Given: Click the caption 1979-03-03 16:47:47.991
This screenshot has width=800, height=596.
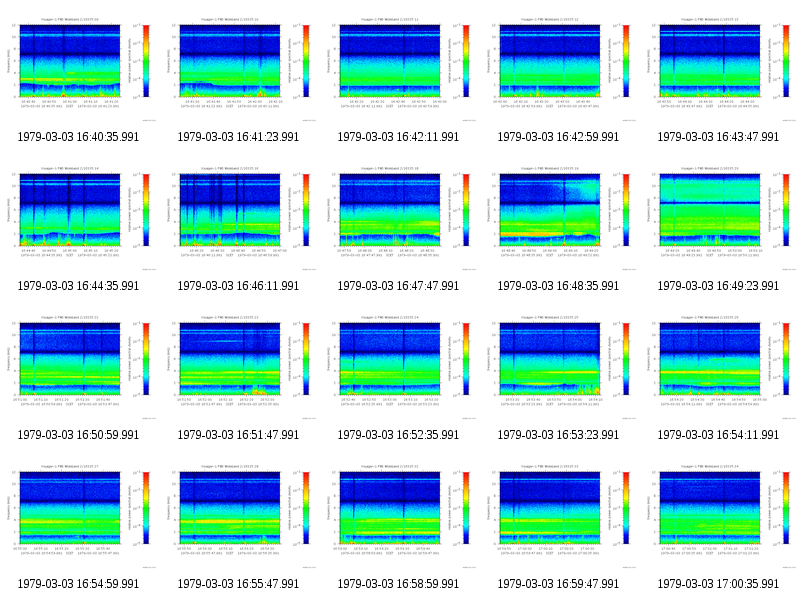Looking at the screenshot, I should click(x=398, y=286).
